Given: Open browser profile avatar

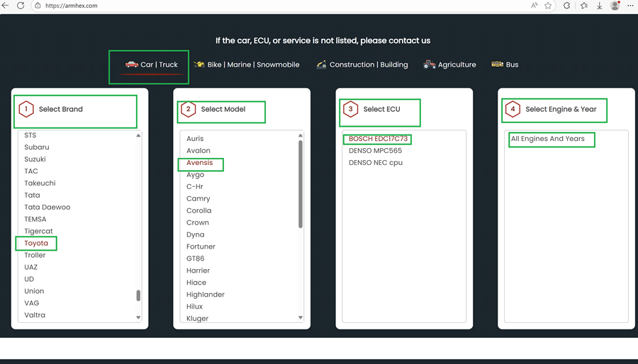Looking at the screenshot, I should 615,5.
